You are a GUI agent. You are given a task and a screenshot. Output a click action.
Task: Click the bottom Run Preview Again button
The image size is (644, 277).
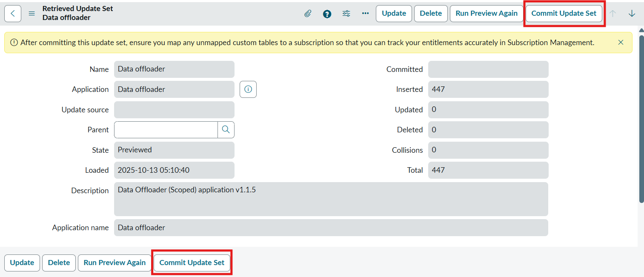pyautogui.click(x=114, y=263)
